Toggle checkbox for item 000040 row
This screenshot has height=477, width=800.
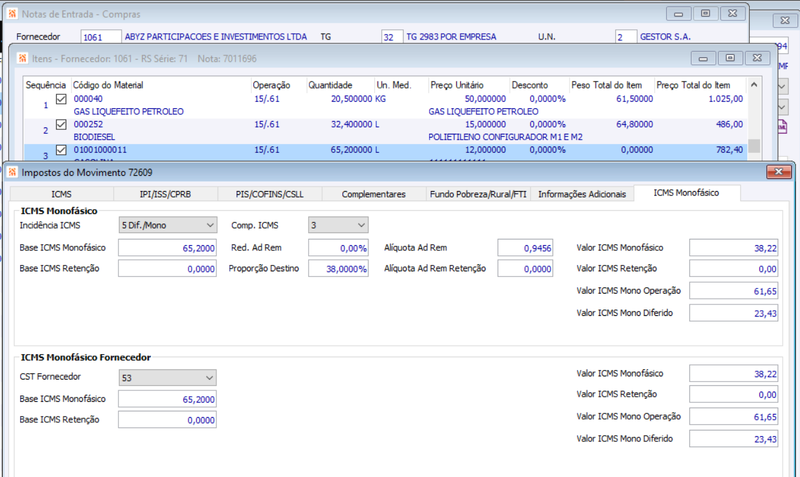pyautogui.click(x=61, y=99)
